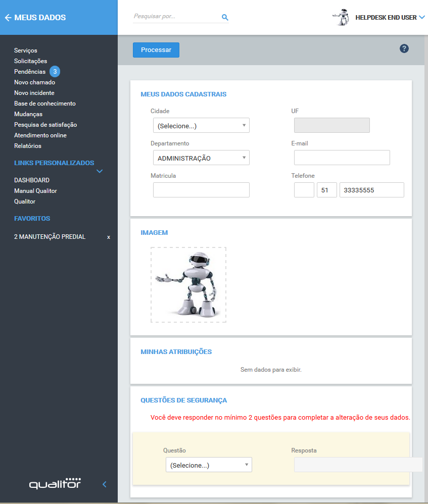Expand the HELPDESK END USER menu
428x504 pixels.
421,18
